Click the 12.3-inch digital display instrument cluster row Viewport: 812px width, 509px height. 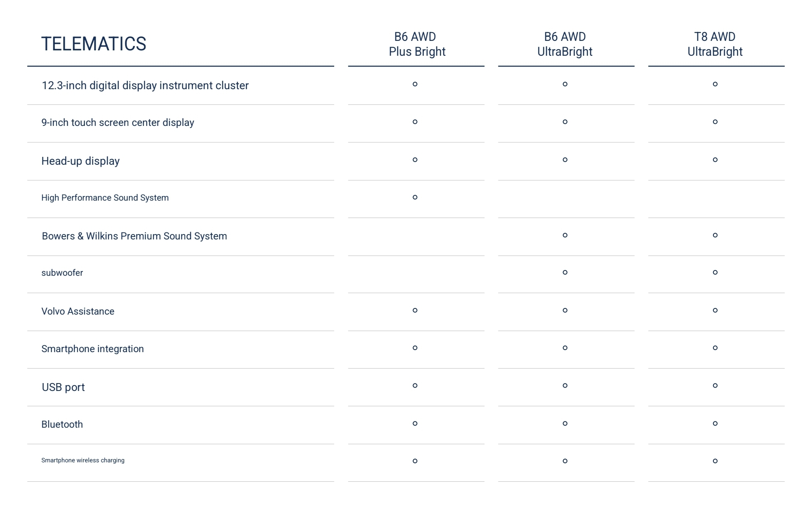click(181, 85)
